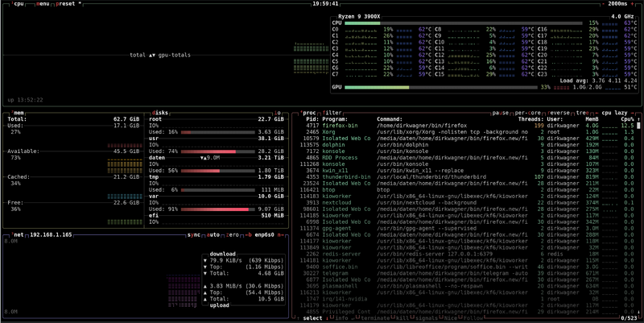Select the gpg-agent process row
The width and height of the screenshot is (644, 323).
[x=464, y=229]
